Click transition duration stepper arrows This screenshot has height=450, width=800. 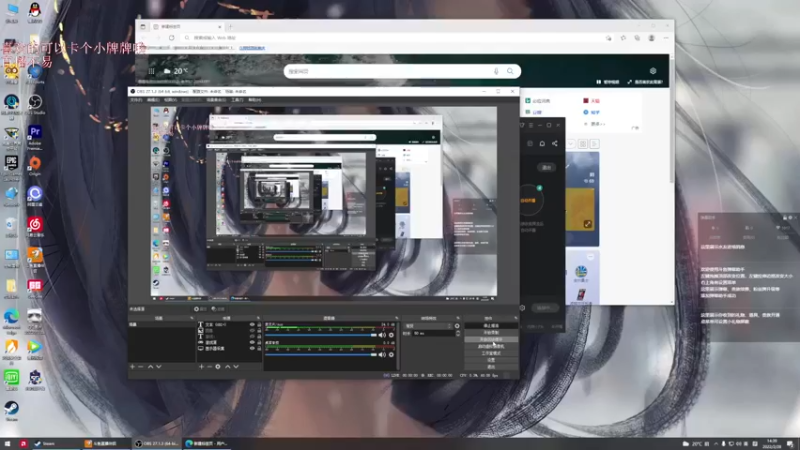click(458, 333)
